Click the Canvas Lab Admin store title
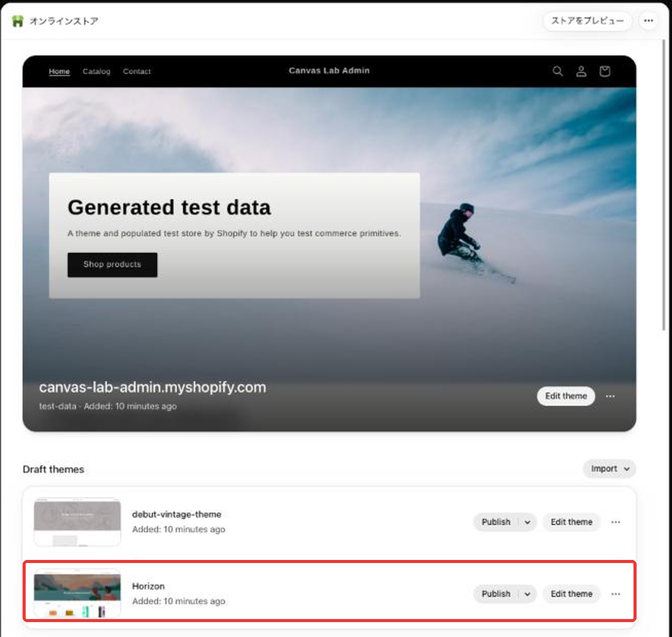672x637 pixels. coord(329,71)
